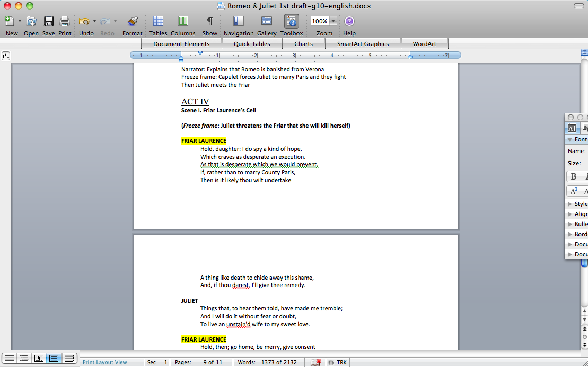Select the Print Layout view icon
Image resolution: width=588 pixels, height=367 pixels.
pyautogui.click(x=54, y=359)
